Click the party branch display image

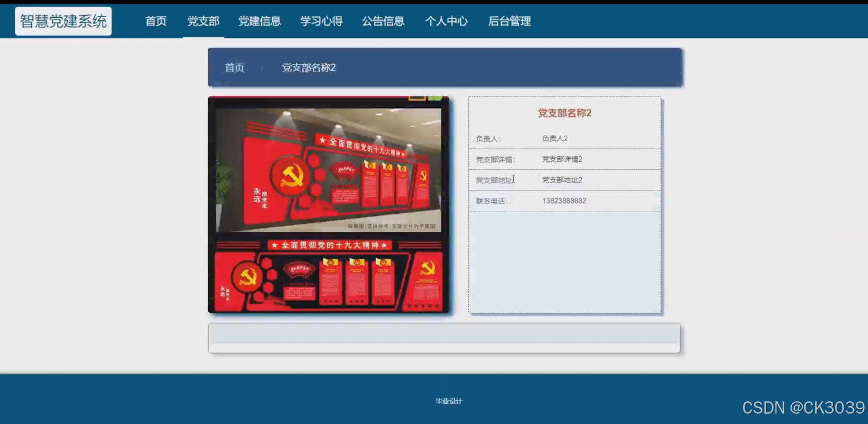click(x=328, y=205)
